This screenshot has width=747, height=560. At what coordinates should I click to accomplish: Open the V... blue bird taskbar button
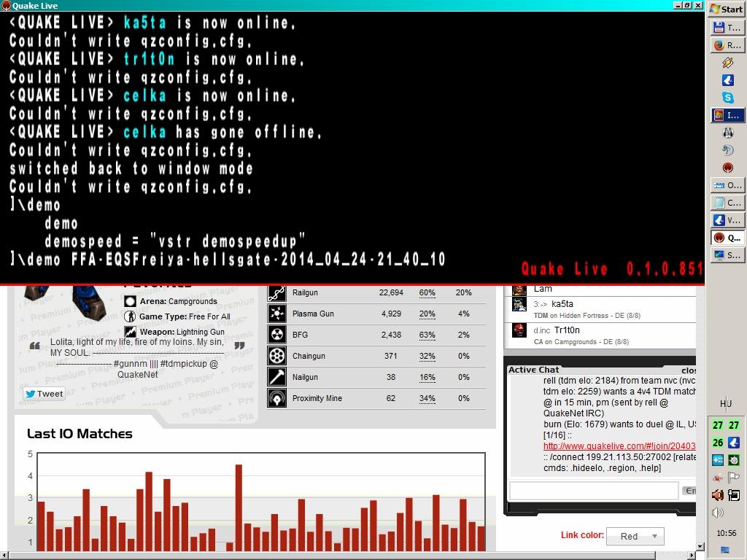point(727,220)
